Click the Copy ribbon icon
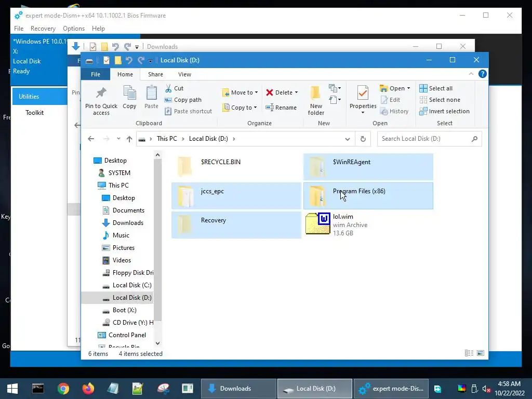This screenshot has height=399, width=532. click(x=129, y=98)
